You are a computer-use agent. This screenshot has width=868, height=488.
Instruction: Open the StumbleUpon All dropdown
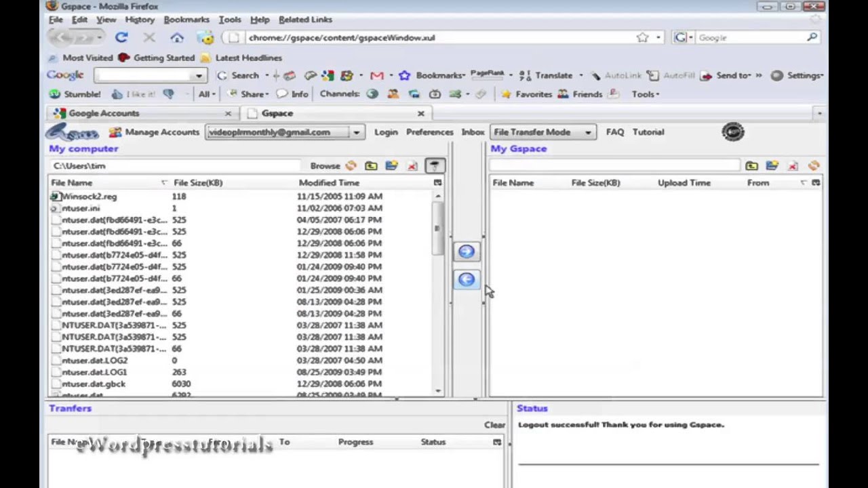[207, 94]
